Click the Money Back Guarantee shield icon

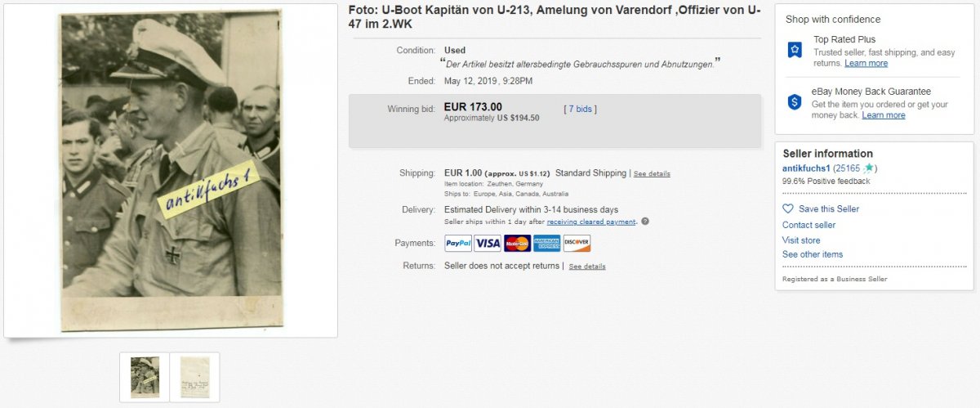pyautogui.click(x=795, y=102)
